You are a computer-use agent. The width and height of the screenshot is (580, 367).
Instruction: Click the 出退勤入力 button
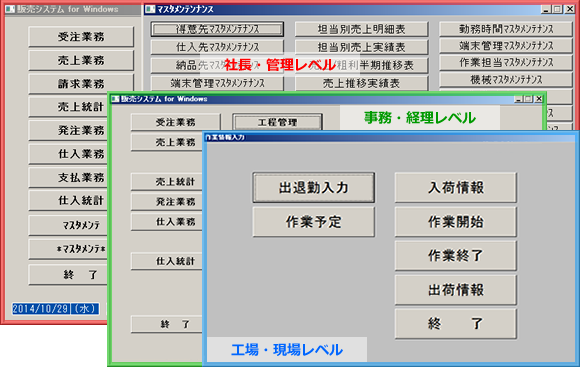[313, 187]
